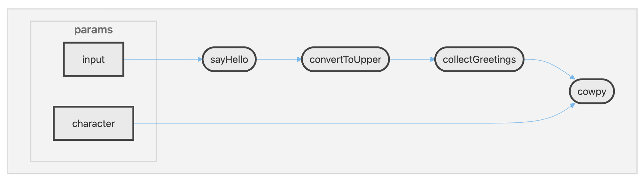This screenshot has width=644, height=180.
Task: Click the arrowhead pointing into sayHello
Action: click(200, 59)
